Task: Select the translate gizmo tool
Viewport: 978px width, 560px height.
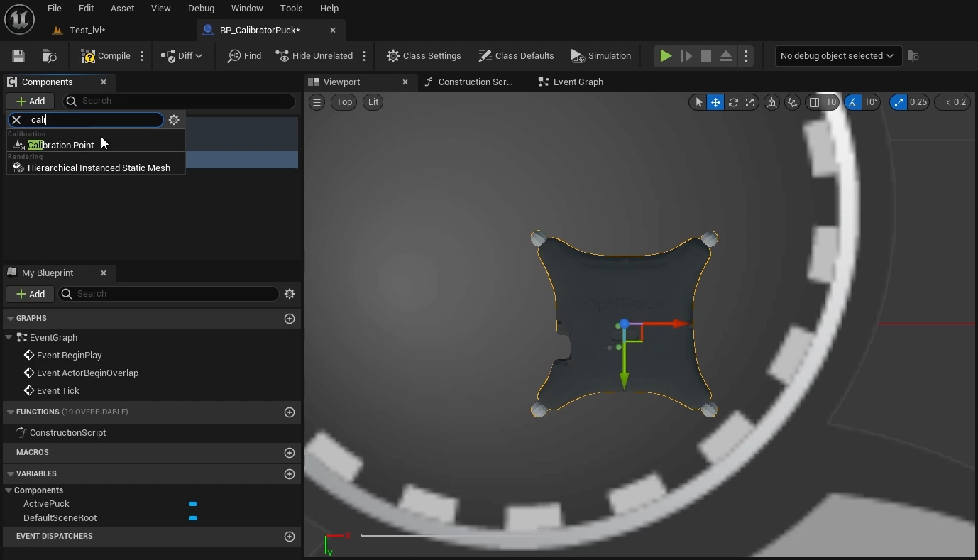Action: click(715, 102)
